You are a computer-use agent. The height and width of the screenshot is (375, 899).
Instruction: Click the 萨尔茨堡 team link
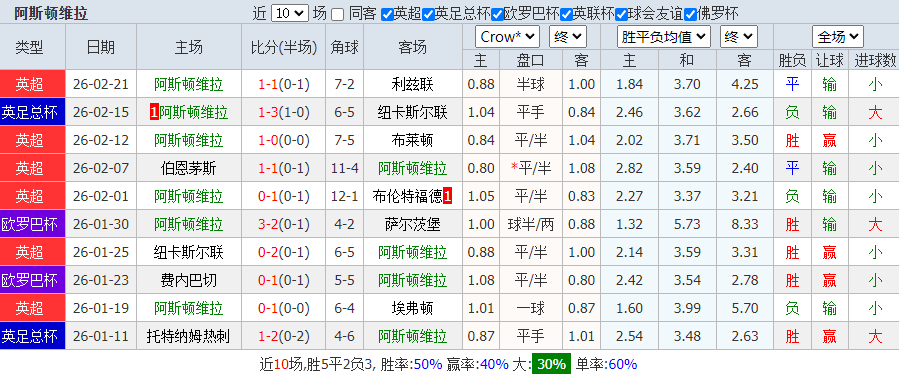point(413,224)
